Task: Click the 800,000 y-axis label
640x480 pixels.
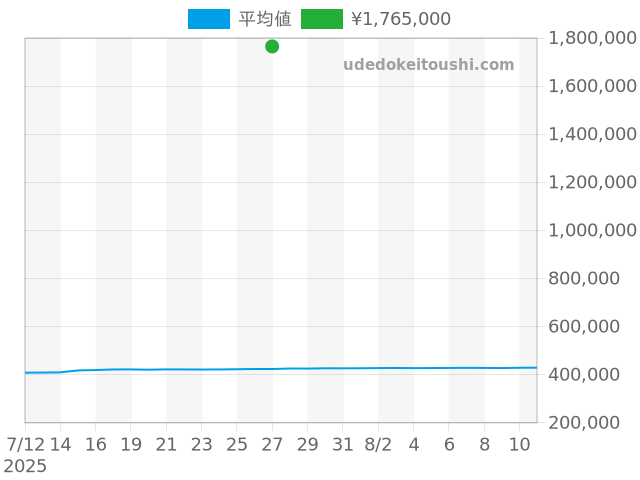Action: (584, 278)
